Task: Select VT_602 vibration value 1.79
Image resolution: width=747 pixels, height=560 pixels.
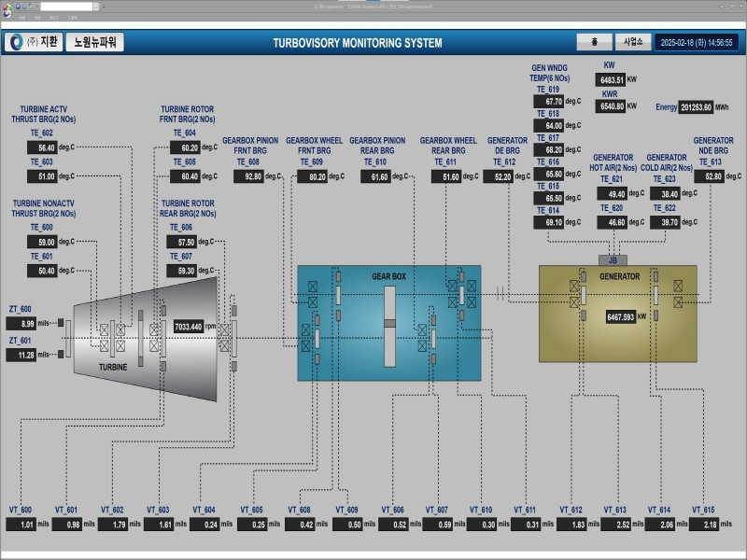Action: (113, 525)
